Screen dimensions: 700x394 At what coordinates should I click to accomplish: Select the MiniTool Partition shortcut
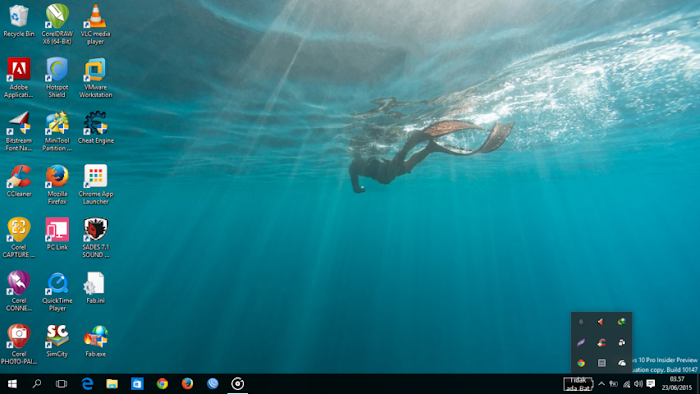57,132
